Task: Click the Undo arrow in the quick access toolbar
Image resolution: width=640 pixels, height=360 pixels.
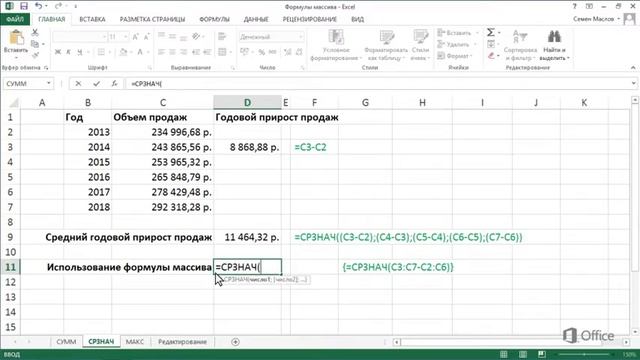Action: pyautogui.click(x=38, y=6)
